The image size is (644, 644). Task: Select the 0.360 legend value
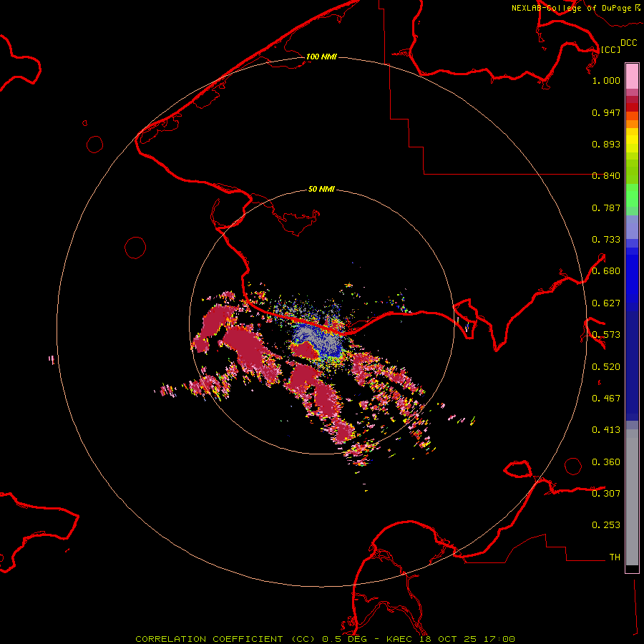[x=606, y=462]
